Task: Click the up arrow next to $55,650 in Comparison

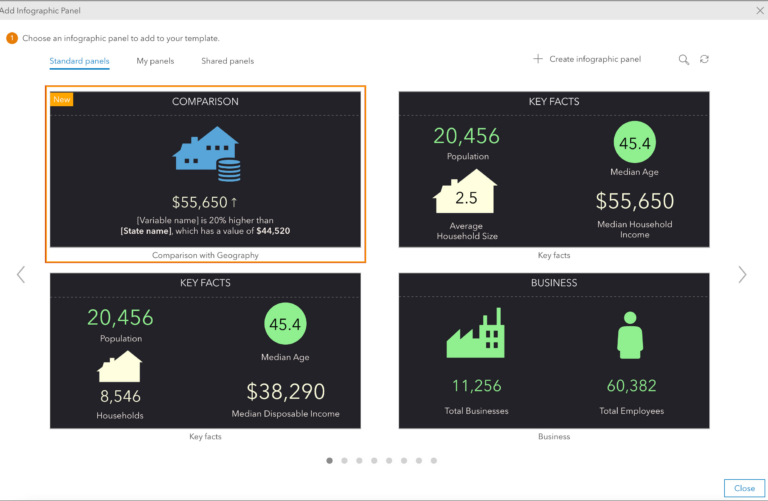Action: (234, 202)
